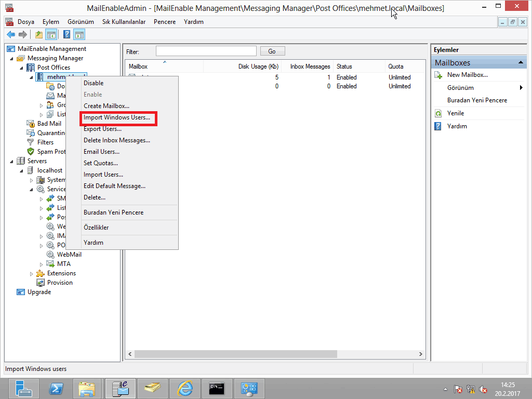Select Export Users in context menu
The image size is (532, 399).
click(102, 129)
